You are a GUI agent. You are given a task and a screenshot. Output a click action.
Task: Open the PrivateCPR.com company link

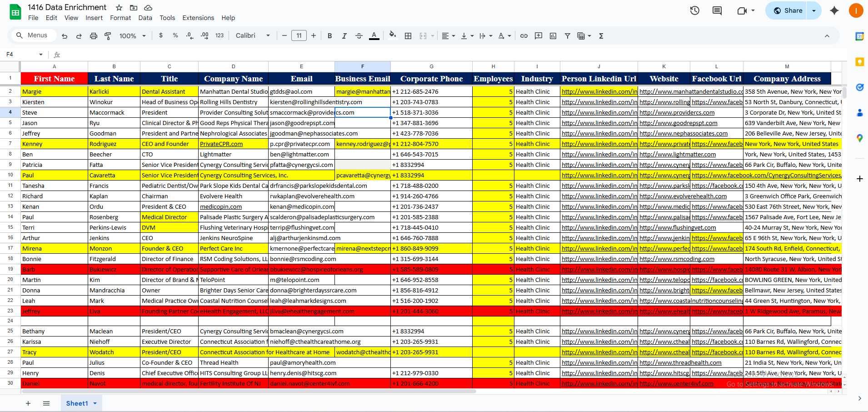(221, 144)
